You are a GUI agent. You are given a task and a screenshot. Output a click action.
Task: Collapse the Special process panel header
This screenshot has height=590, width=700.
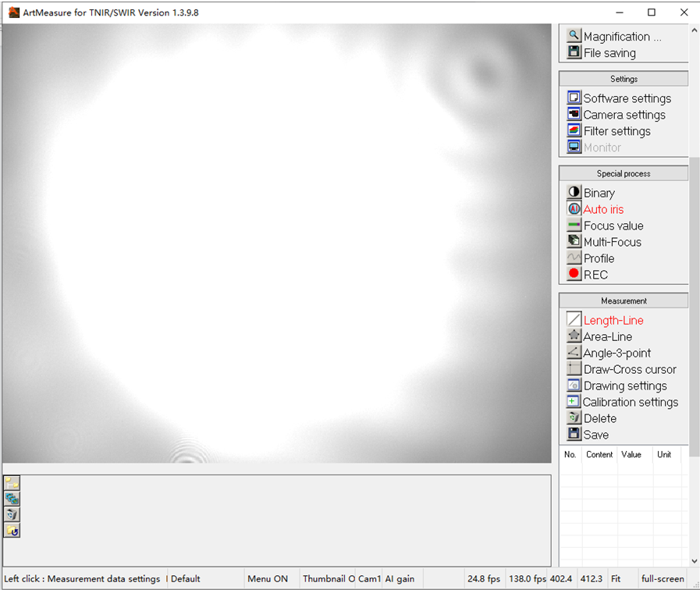coord(624,173)
